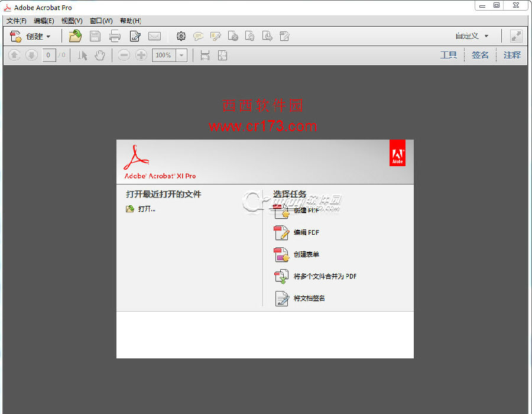Image resolution: width=532 pixels, height=414 pixels.
Task: Click the page number input field
Action: pyautogui.click(x=49, y=55)
